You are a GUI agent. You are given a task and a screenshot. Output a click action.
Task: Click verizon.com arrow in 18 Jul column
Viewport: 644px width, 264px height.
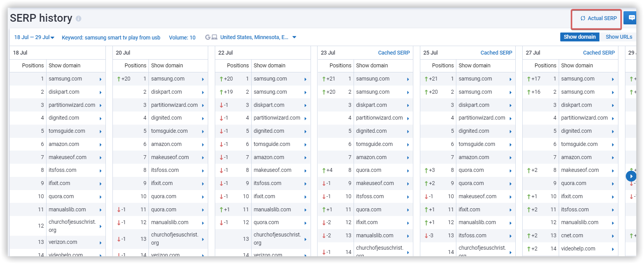pos(100,243)
